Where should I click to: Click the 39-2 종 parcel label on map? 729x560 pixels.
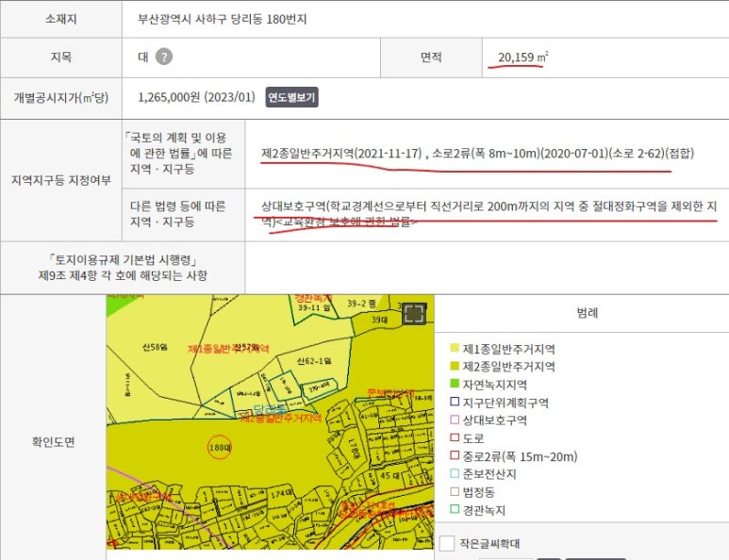[362, 304]
